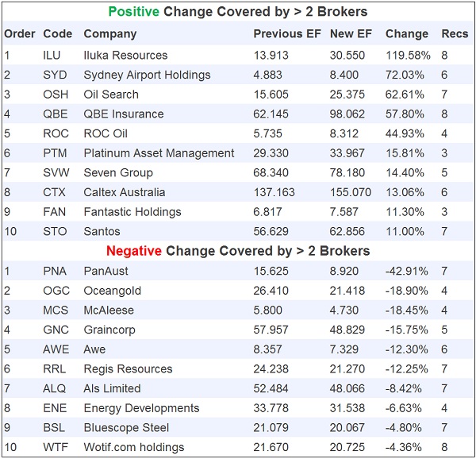Click the 'Order' column header
Screen dimensions: 476x459
(20, 34)
